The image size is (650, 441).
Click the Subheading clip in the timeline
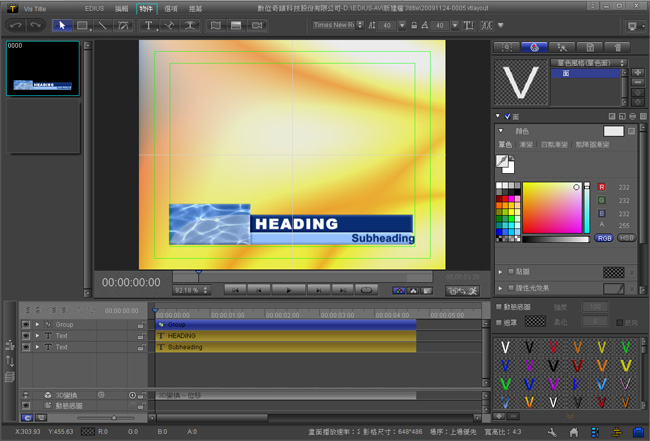click(285, 347)
